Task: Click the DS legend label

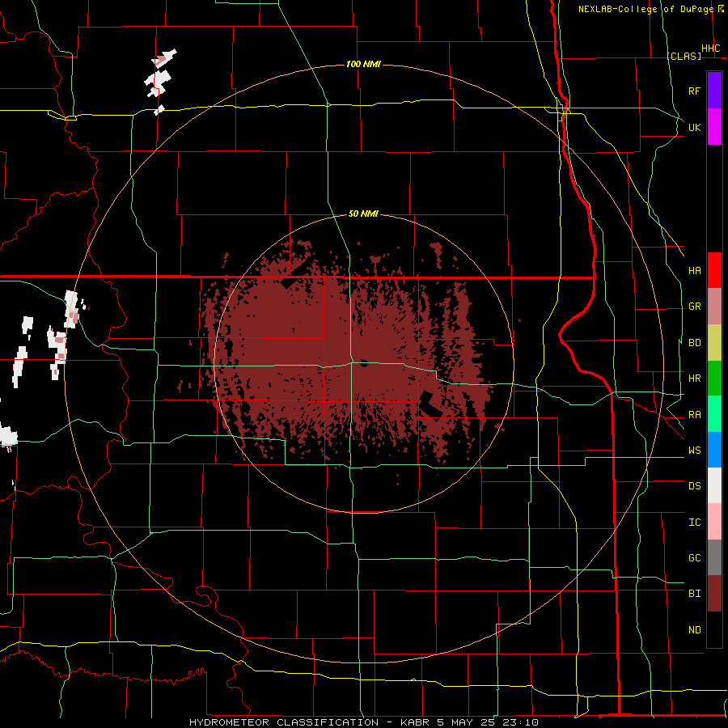Action: tap(695, 486)
